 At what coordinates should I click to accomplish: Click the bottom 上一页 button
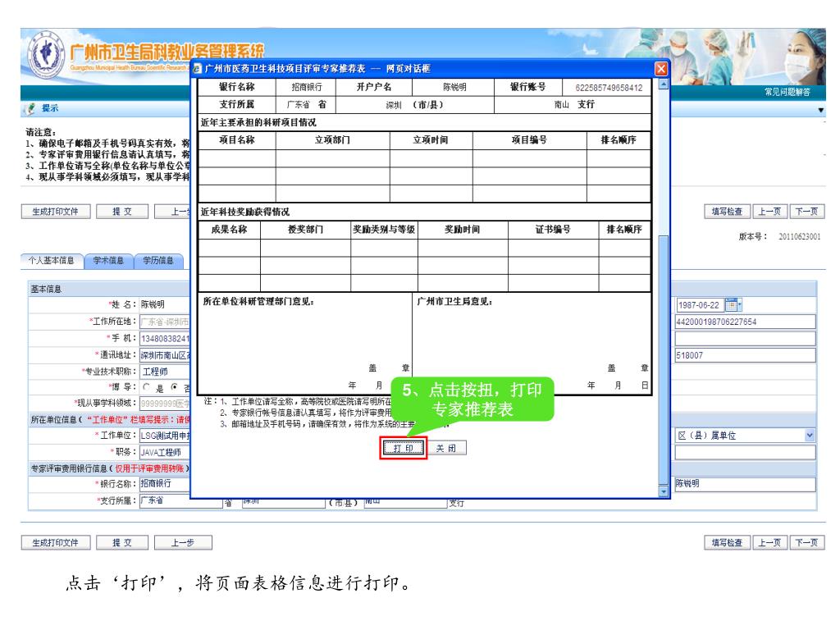click(769, 543)
